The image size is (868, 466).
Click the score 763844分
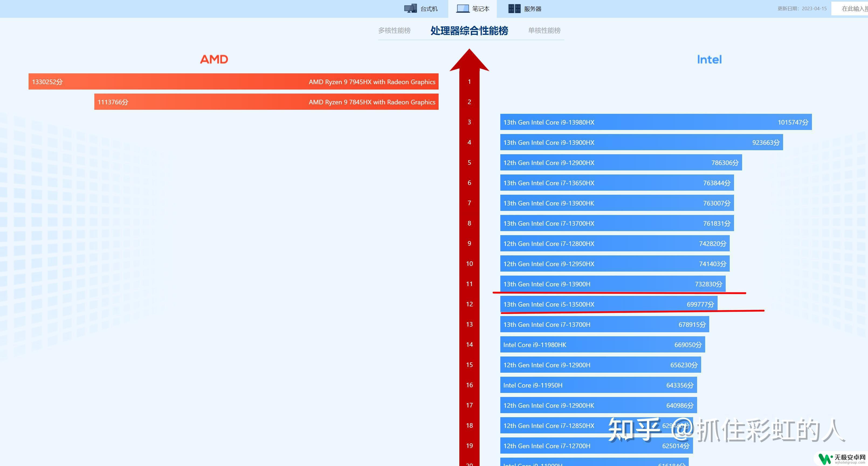tap(717, 183)
